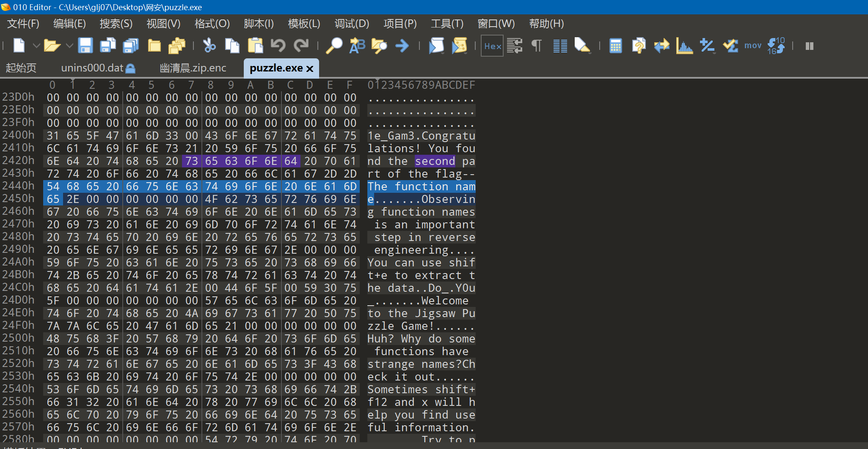Viewport: 868px width, 449px height.
Task: Click the Save file floppy disk icon
Action: coord(85,46)
